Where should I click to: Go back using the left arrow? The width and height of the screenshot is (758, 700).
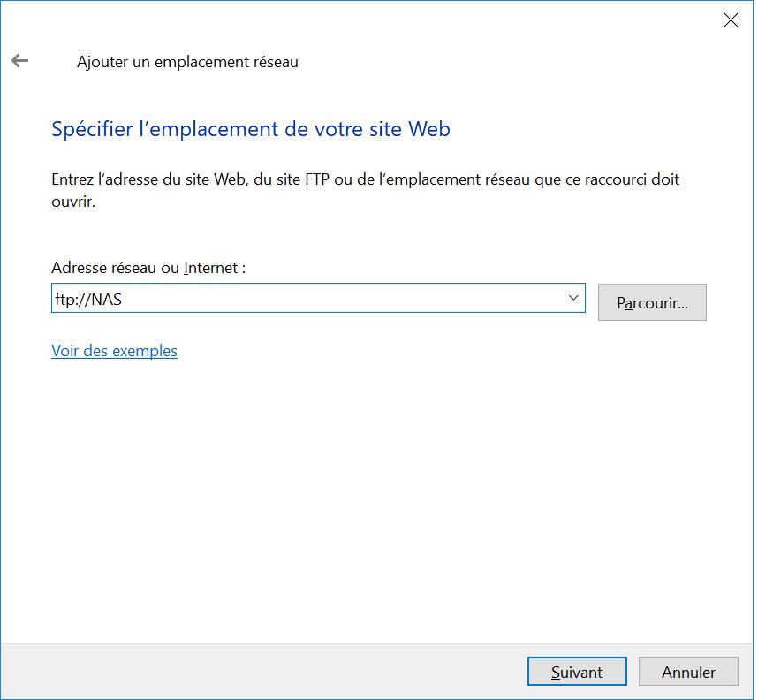pyautogui.click(x=19, y=61)
